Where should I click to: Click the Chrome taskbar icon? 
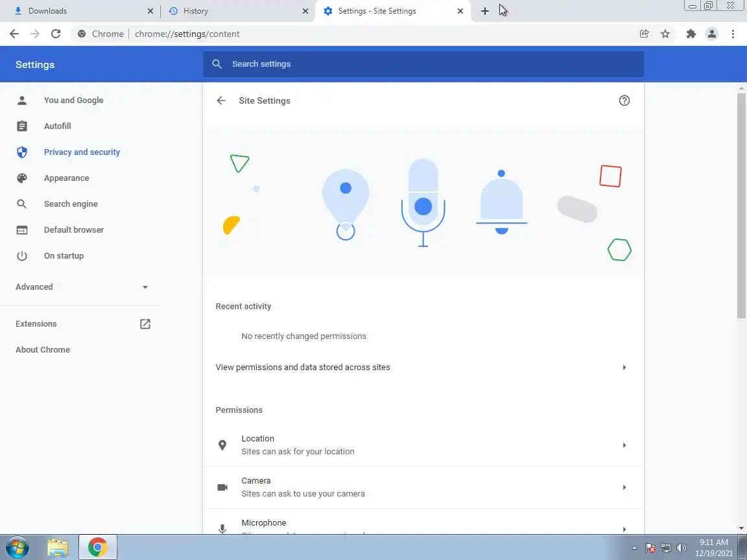[x=98, y=547]
